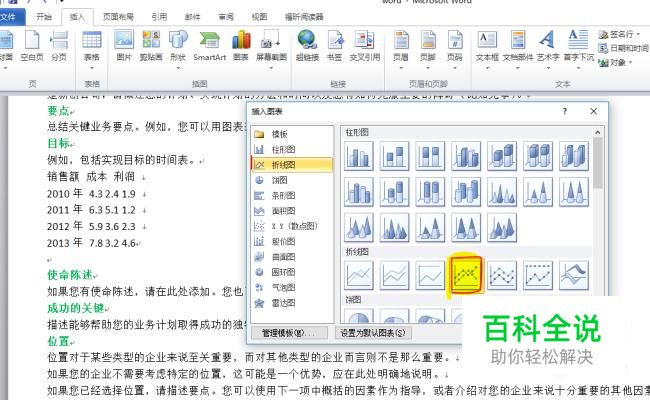Expand the dropdown arrow under 页脚

click(x=428, y=68)
